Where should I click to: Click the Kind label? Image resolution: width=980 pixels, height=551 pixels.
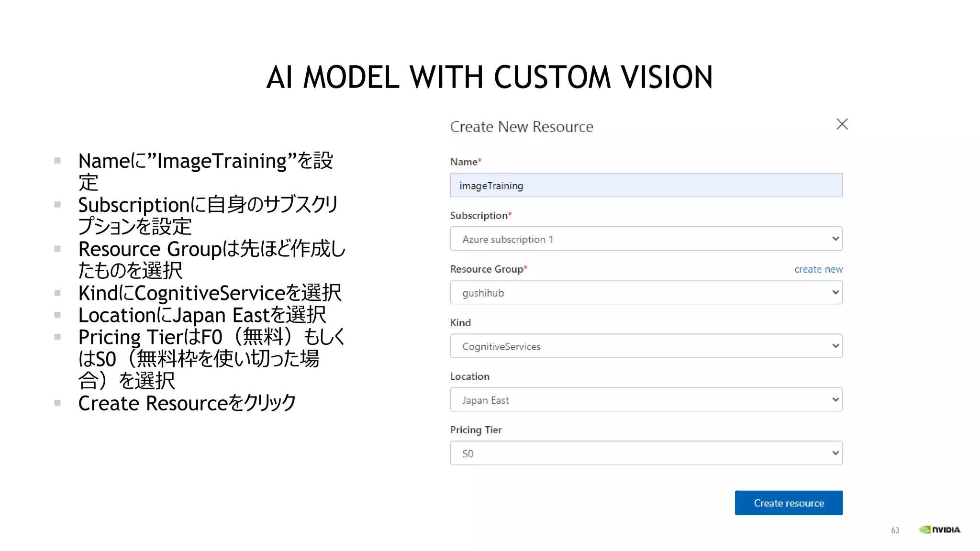[460, 323]
